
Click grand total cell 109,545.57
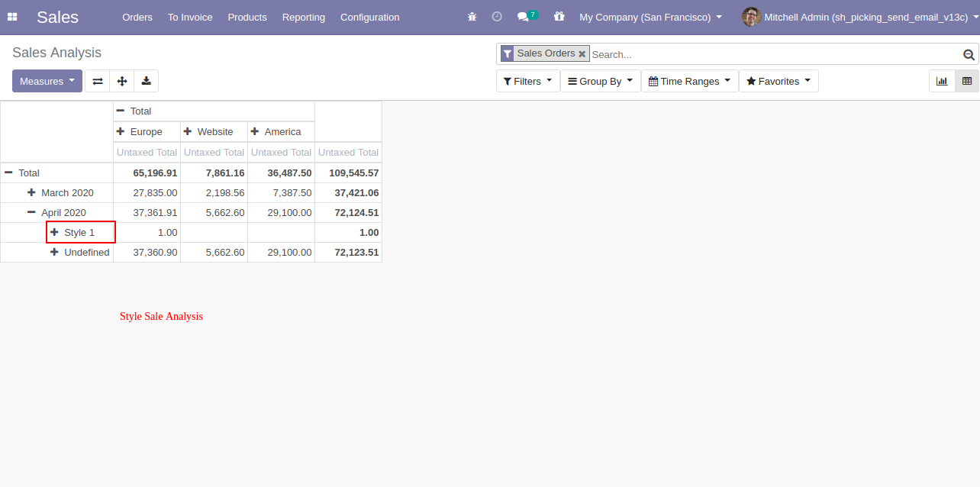tap(348, 173)
